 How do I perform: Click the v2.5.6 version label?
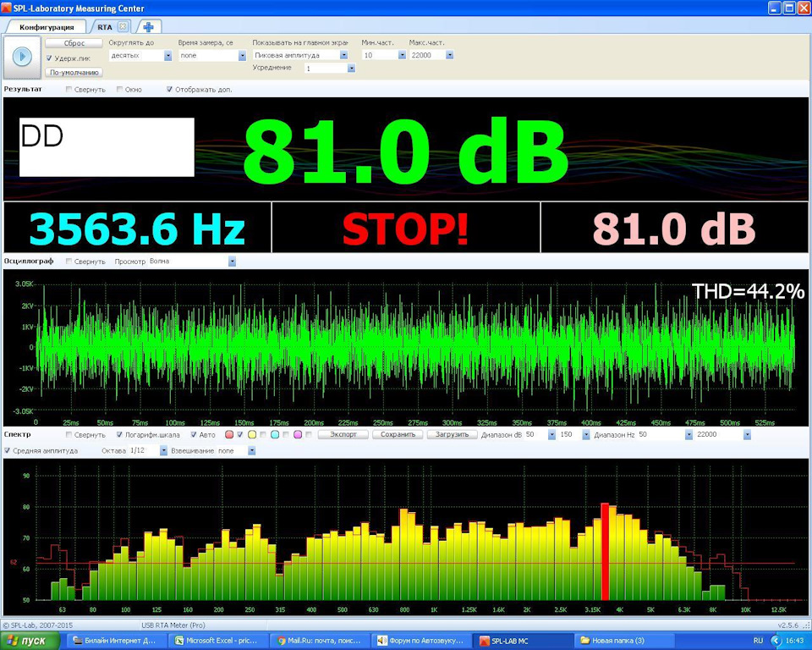(788, 625)
